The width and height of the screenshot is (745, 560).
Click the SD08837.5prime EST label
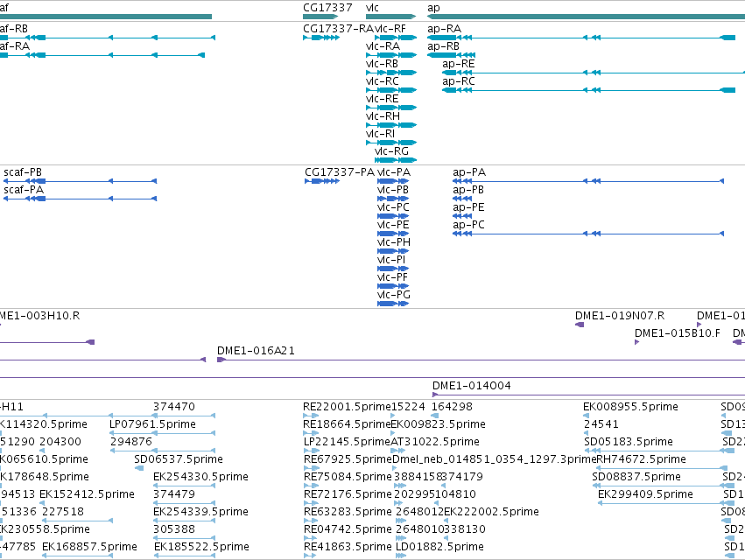(636, 476)
